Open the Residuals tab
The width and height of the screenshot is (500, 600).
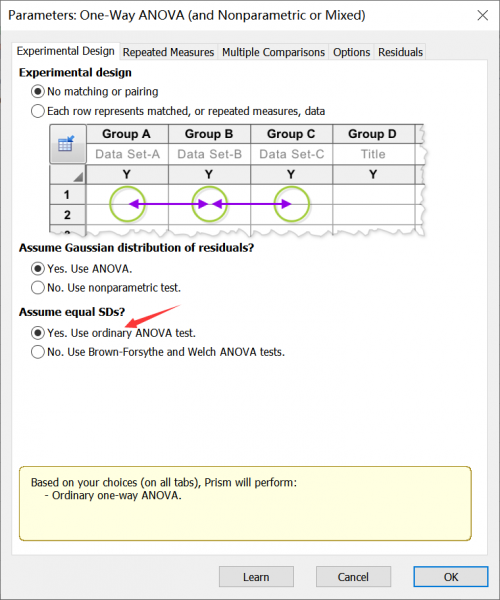click(400, 52)
